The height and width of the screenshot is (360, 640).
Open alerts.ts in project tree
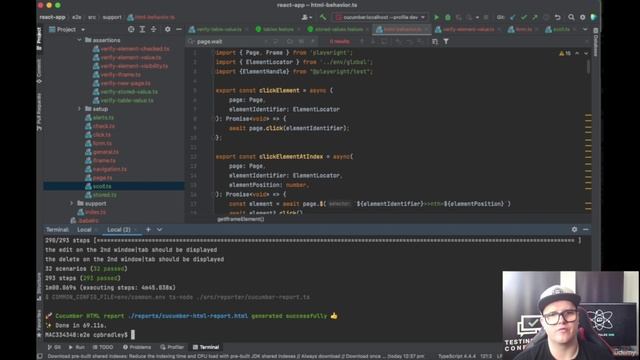point(103,118)
